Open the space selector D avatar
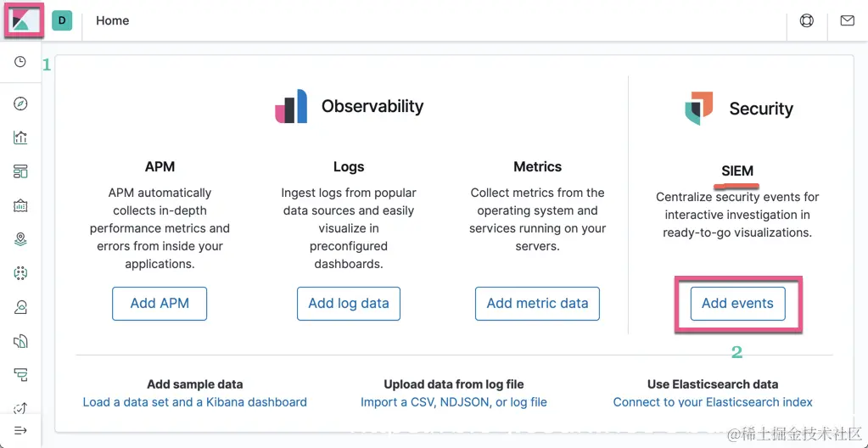 [62, 20]
